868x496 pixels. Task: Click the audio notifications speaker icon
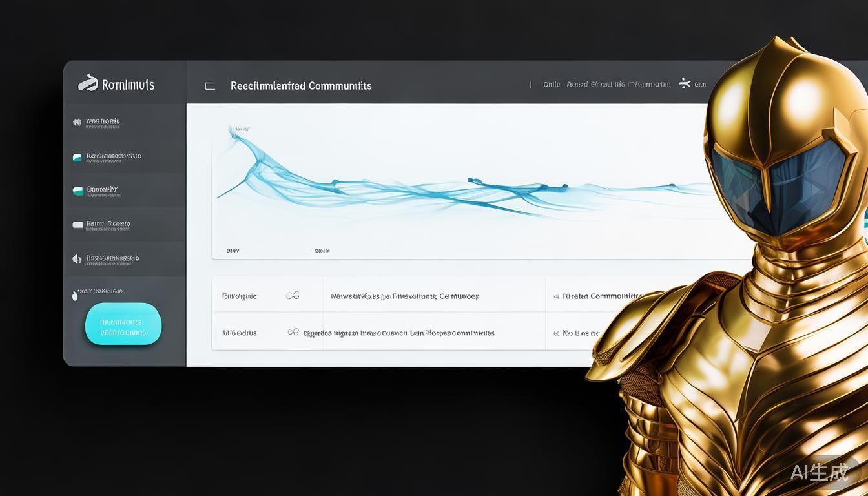[77, 258]
